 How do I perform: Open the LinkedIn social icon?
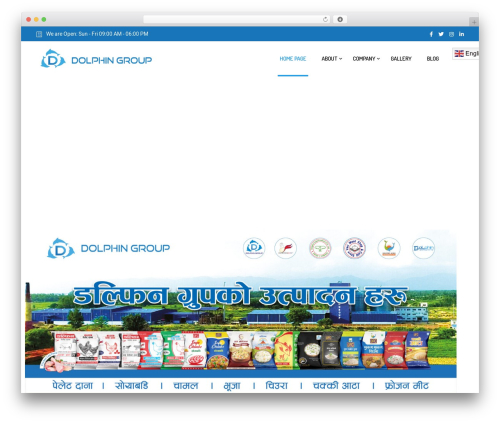[x=461, y=34]
